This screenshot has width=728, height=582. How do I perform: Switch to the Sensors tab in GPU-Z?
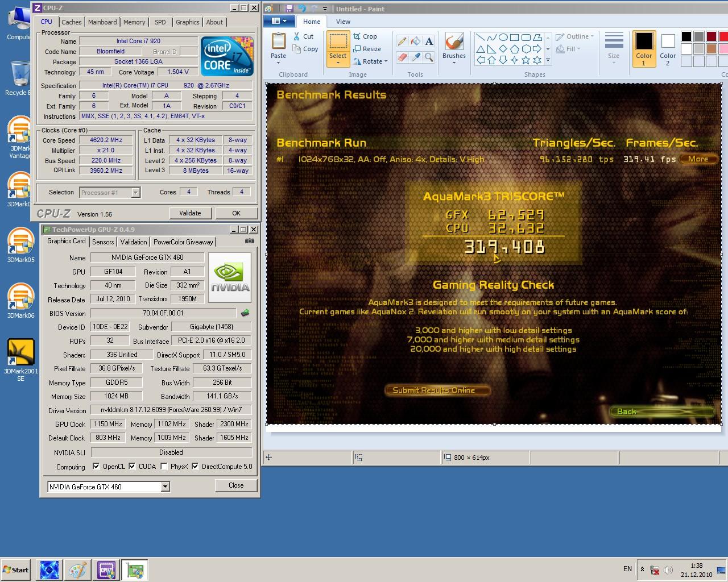tap(103, 242)
